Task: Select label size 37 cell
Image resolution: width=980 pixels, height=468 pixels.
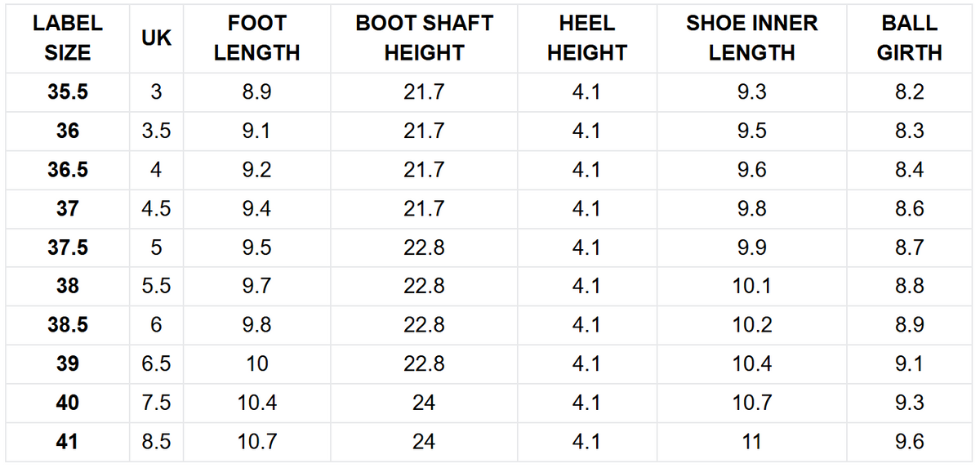Action: (x=67, y=209)
